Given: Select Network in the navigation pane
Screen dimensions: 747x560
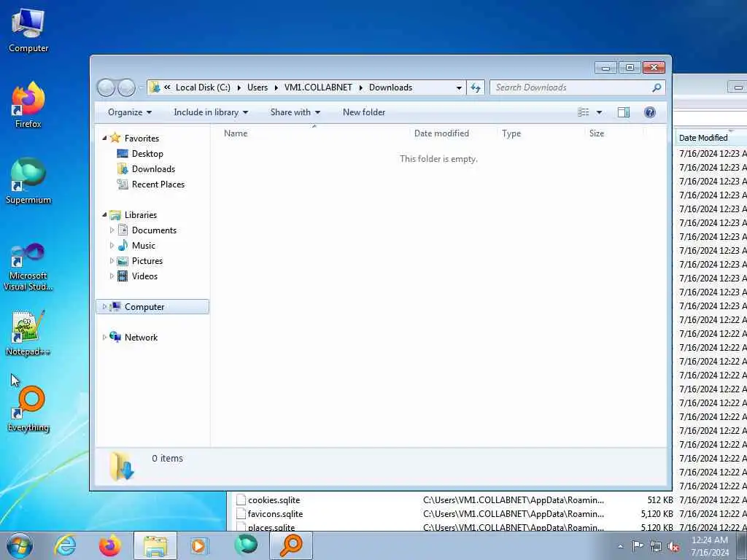Looking at the screenshot, I should pos(134,337).
